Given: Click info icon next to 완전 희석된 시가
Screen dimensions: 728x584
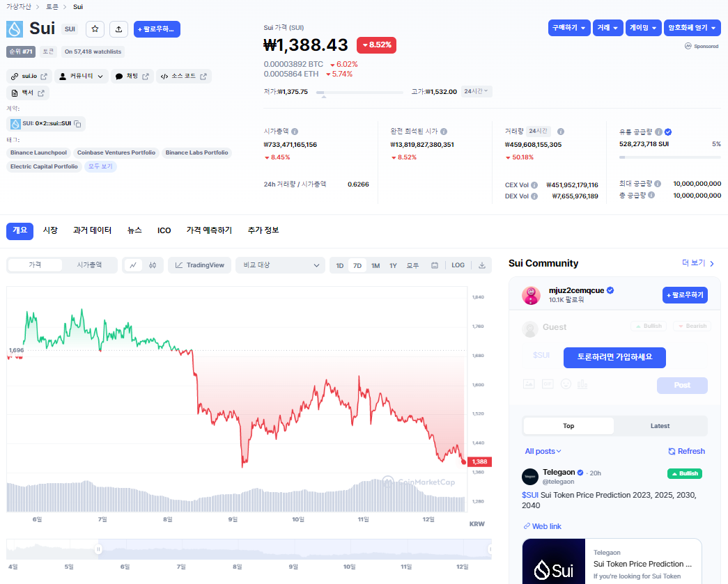Looking at the screenshot, I should (x=444, y=132).
